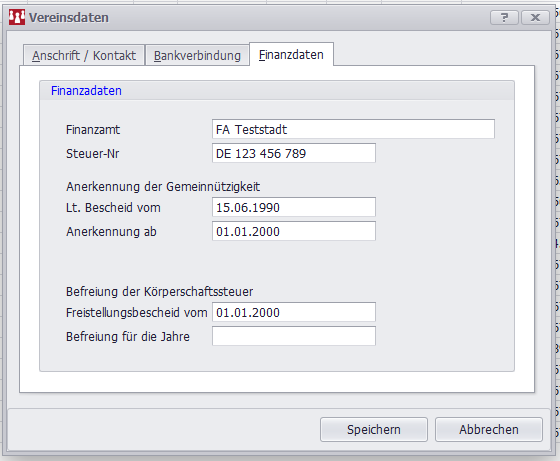
Task: Click the Freistellungsbescheid vom field
Action: pos(294,312)
